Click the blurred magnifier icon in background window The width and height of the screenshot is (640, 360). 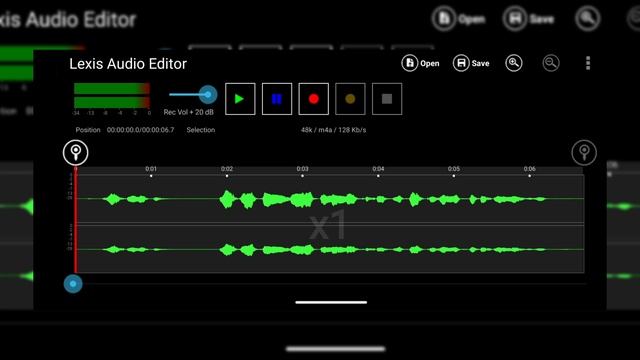[x=587, y=18]
